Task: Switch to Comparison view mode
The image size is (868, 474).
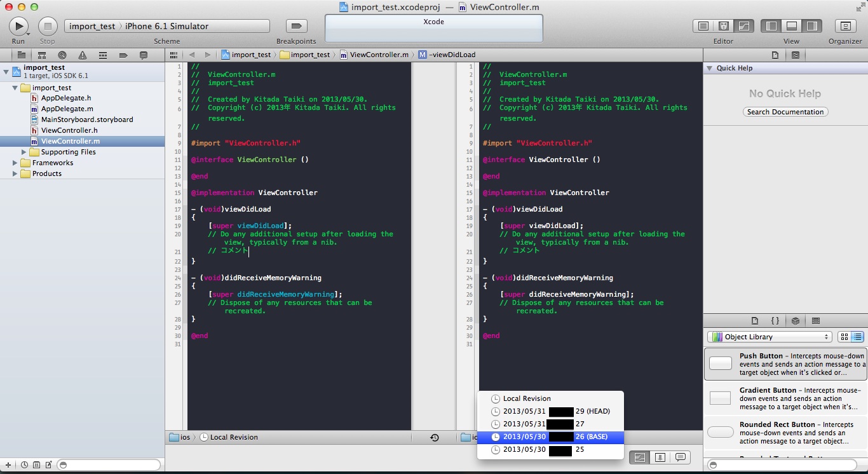Action: [640, 457]
